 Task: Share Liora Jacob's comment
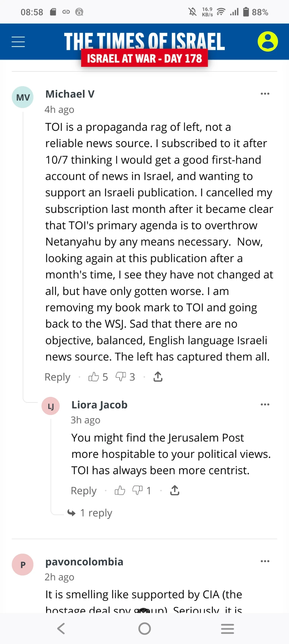(175, 491)
